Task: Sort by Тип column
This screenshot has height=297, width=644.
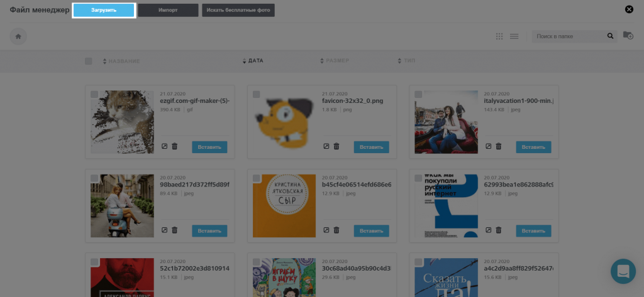Action: [x=407, y=61]
